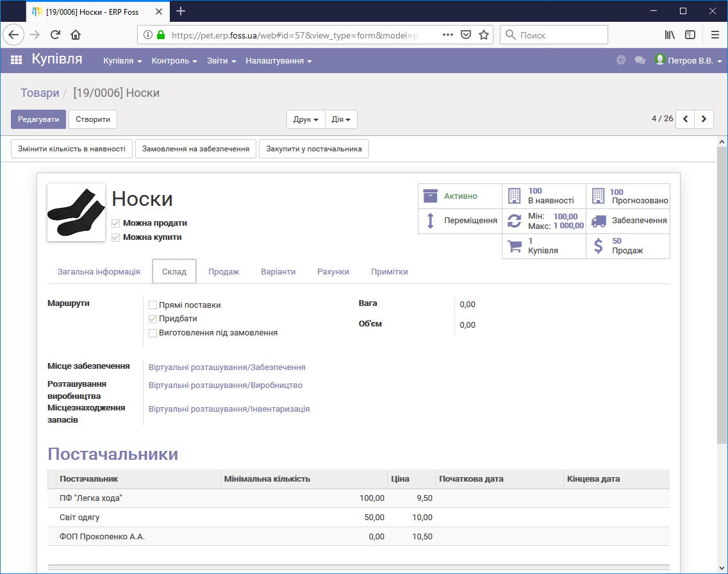Open the apps grid menu icon

coord(16,60)
